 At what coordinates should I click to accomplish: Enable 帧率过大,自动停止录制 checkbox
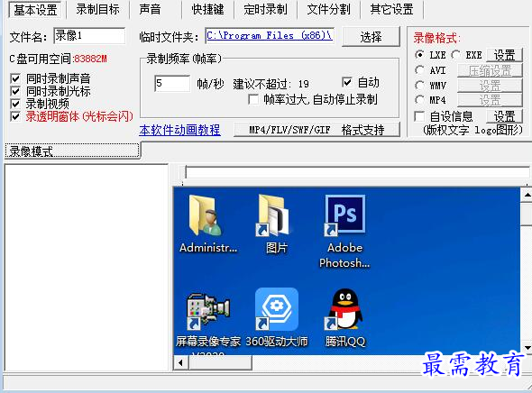coord(253,99)
